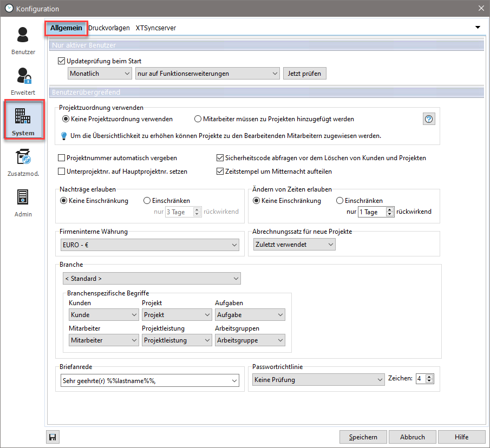Viewport: 490px width, 448px height.
Task: Expand the Firmeninterne Währung dropdown
Action: click(234, 245)
